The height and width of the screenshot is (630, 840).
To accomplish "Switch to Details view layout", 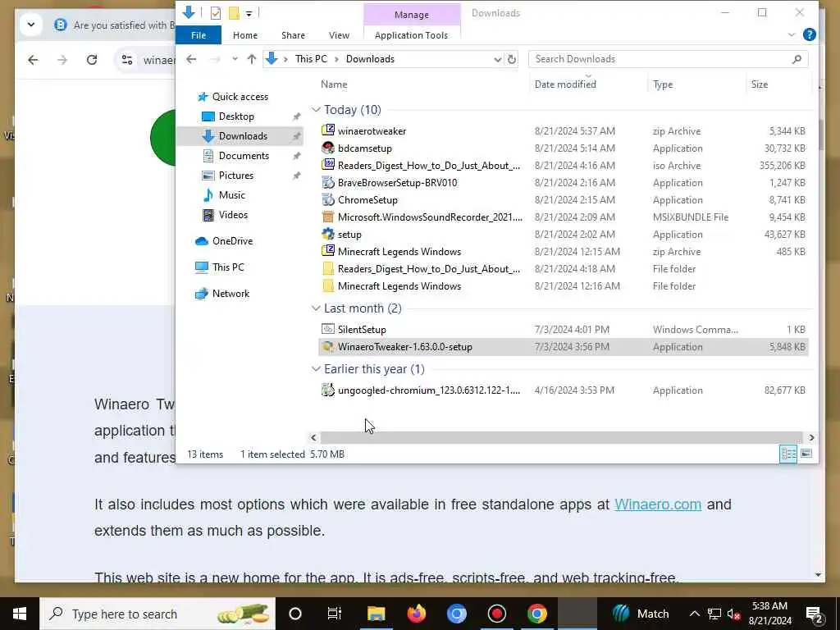I will pyautogui.click(x=788, y=454).
